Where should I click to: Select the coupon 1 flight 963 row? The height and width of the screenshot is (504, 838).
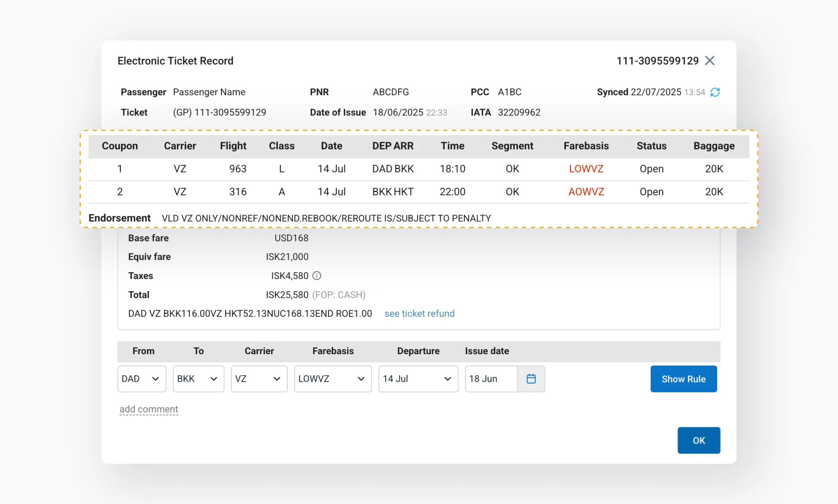[238, 169]
